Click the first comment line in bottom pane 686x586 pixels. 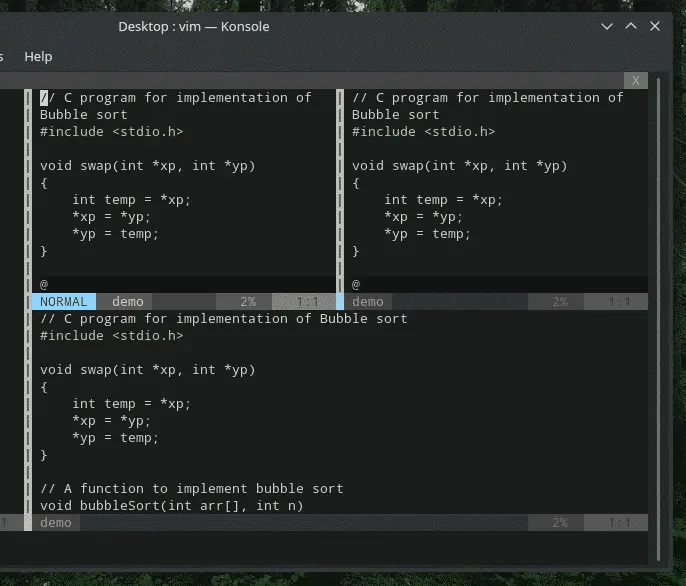click(x=224, y=319)
